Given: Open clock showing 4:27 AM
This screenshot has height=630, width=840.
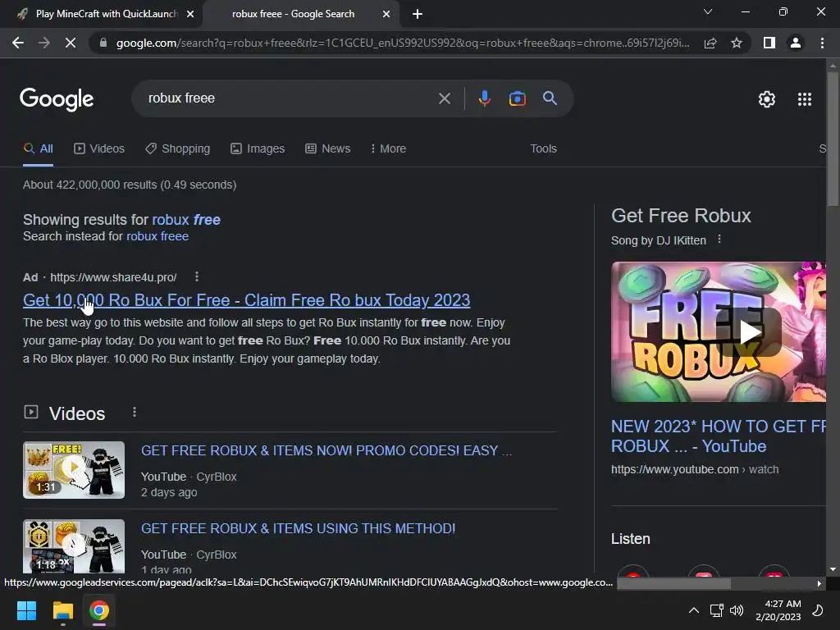Looking at the screenshot, I should pyautogui.click(x=778, y=610).
